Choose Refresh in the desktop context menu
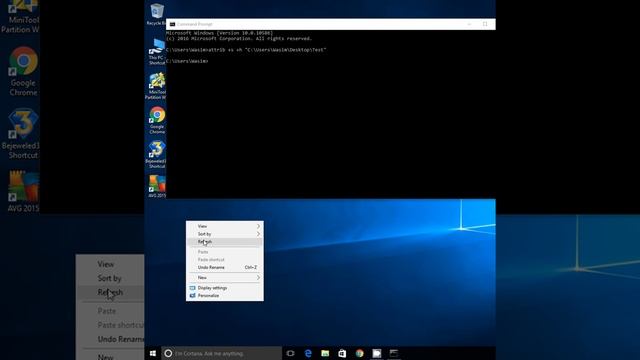Screen dimensions: 640x360 click(x=224, y=242)
